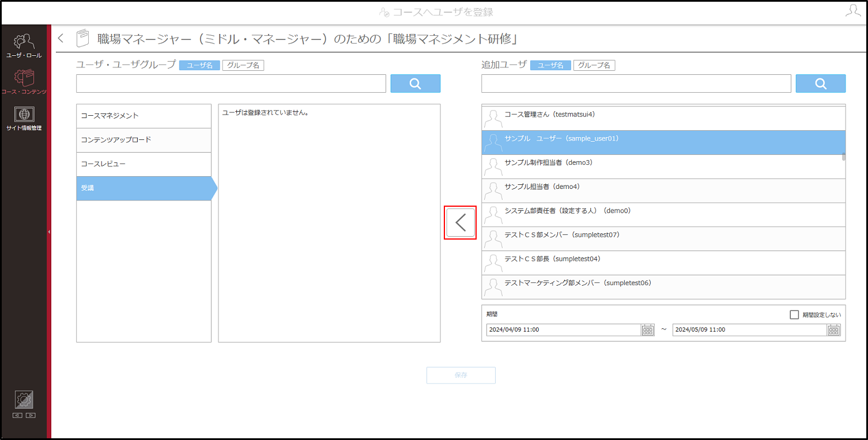Click avatar of サンプル制作担当者 (demo3)
Image resolution: width=868 pixels, height=440 pixels.
493,166
